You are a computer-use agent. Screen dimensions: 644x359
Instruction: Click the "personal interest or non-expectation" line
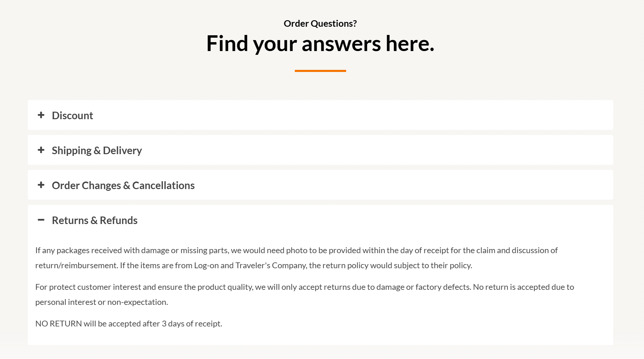coord(101,302)
